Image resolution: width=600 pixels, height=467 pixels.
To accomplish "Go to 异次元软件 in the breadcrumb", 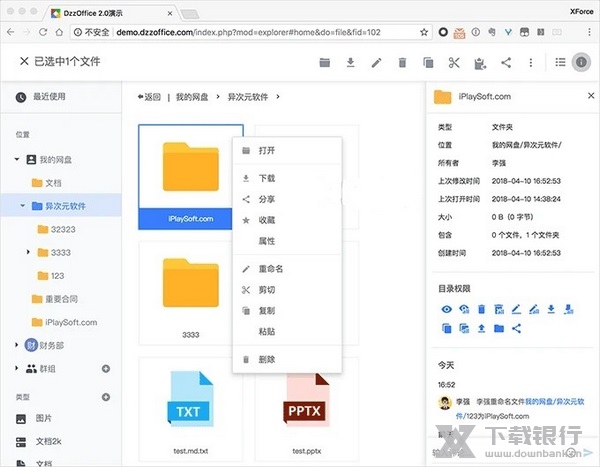I will point(248,97).
